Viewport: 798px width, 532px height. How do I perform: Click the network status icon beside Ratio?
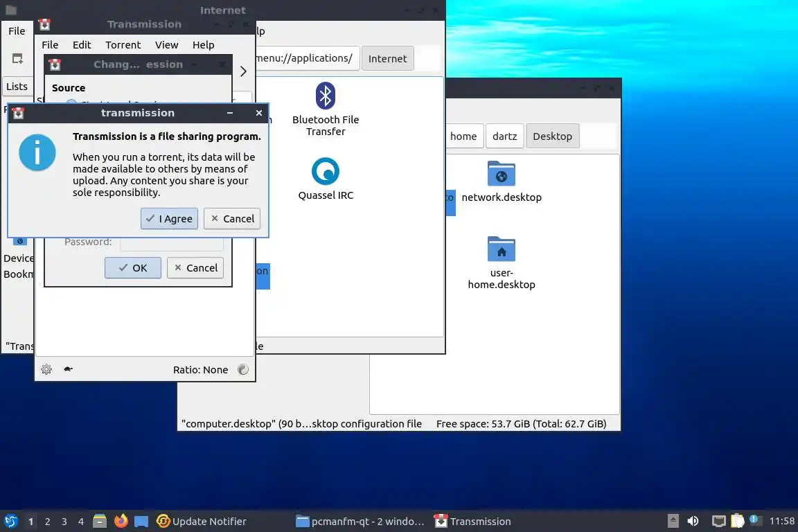pos(243,370)
